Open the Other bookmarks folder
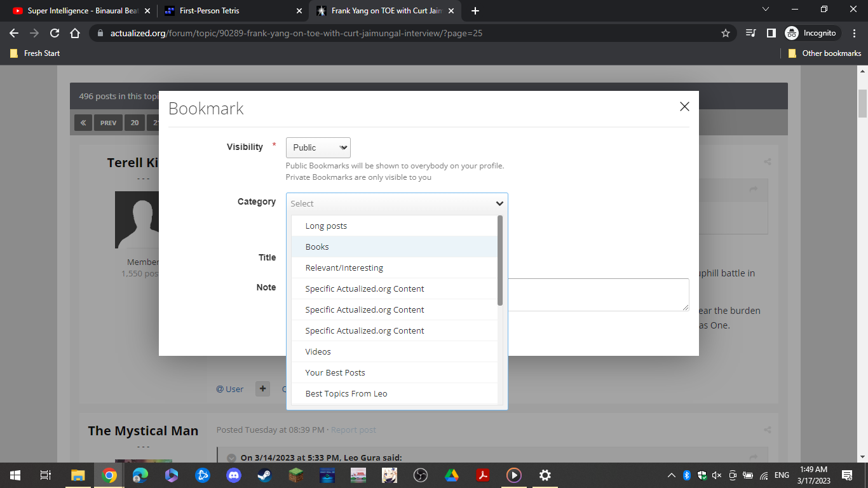The image size is (868, 488). click(825, 53)
